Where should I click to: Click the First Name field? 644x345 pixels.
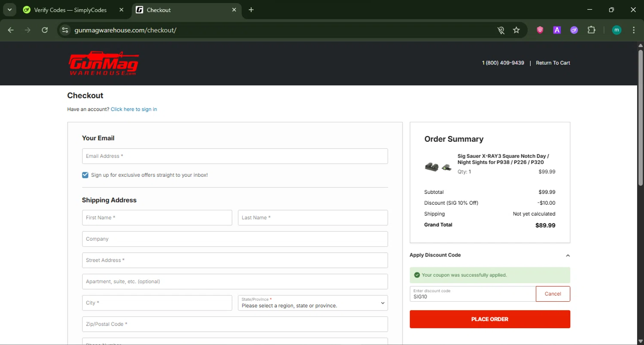(x=157, y=218)
